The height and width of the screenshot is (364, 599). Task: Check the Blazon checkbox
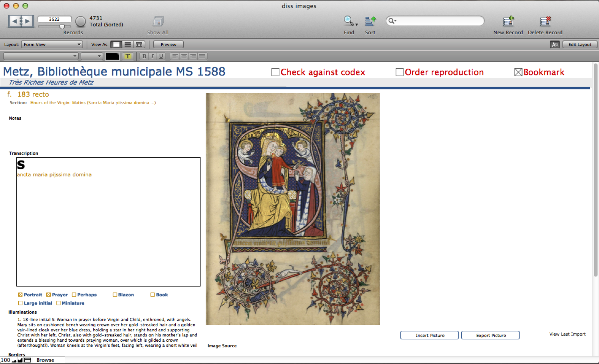click(x=115, y=295)
